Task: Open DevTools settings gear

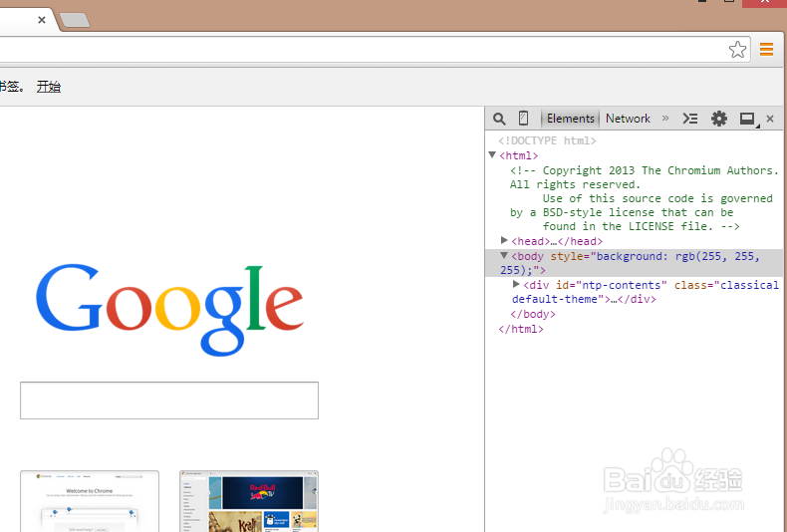Action: tap(718, 119)
